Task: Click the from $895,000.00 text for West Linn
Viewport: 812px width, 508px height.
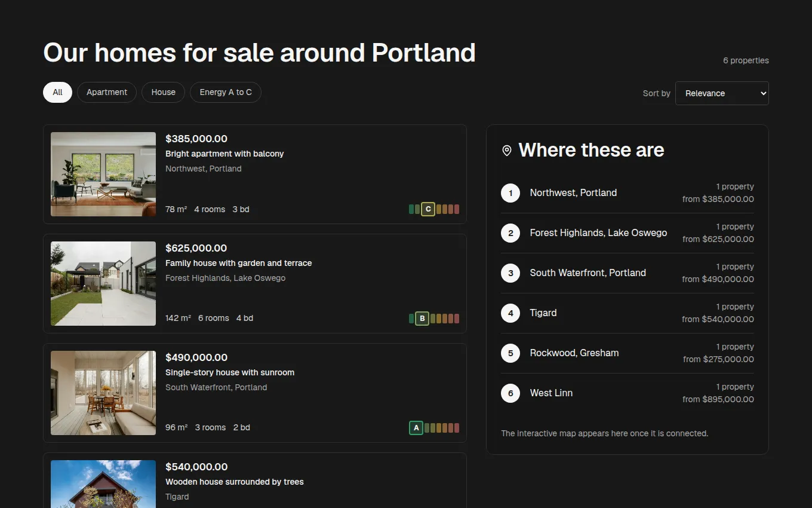Action: point(718,399)
